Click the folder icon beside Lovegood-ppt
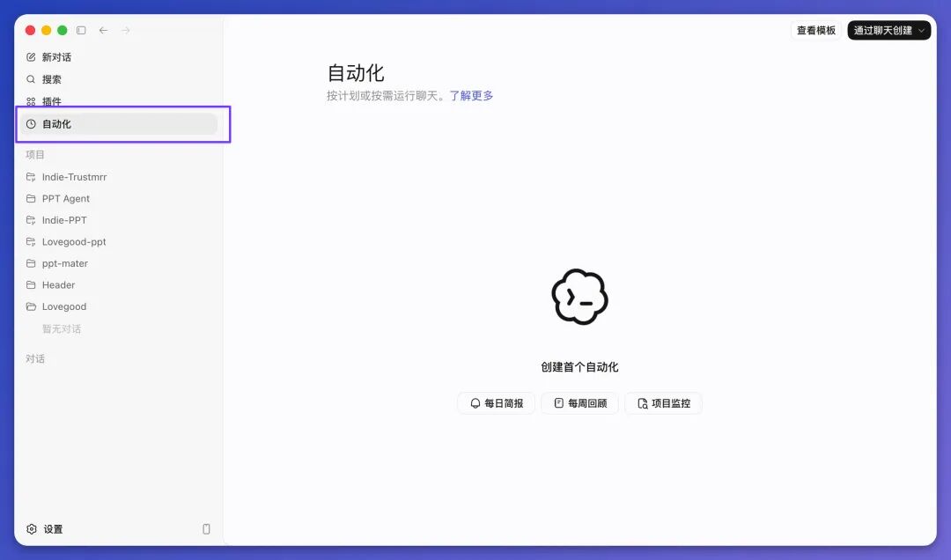Viewport: 951px width, 560px height. (x=31, y=241)
